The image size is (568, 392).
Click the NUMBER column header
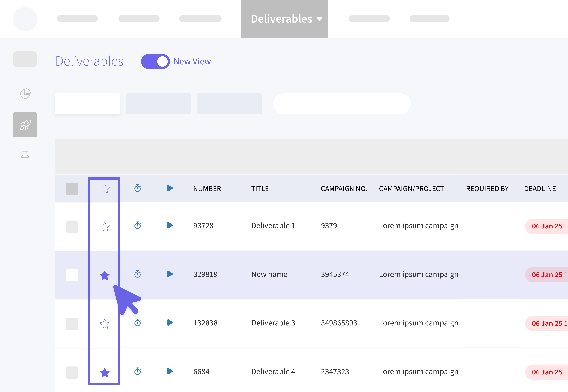tap(207, 189)
